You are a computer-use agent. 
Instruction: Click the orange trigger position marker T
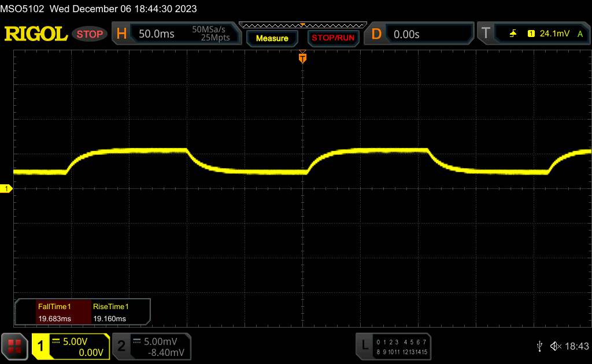point(302,58)
